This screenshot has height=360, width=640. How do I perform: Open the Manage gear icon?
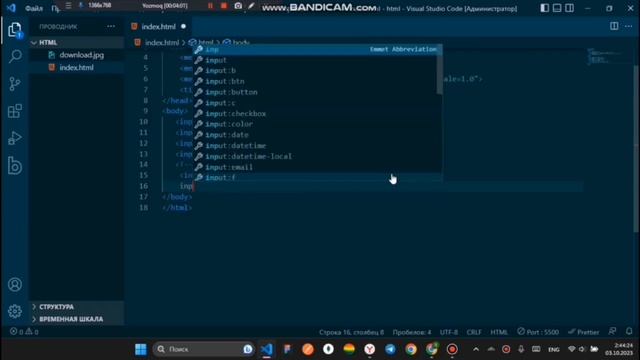tap(15, 311)
